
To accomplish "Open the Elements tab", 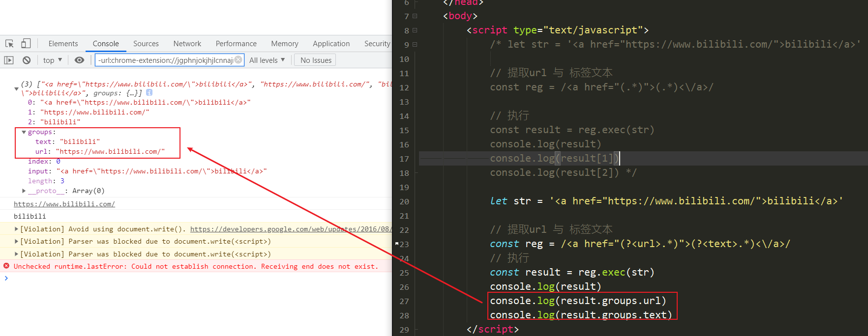I will (x=63, y=44).
